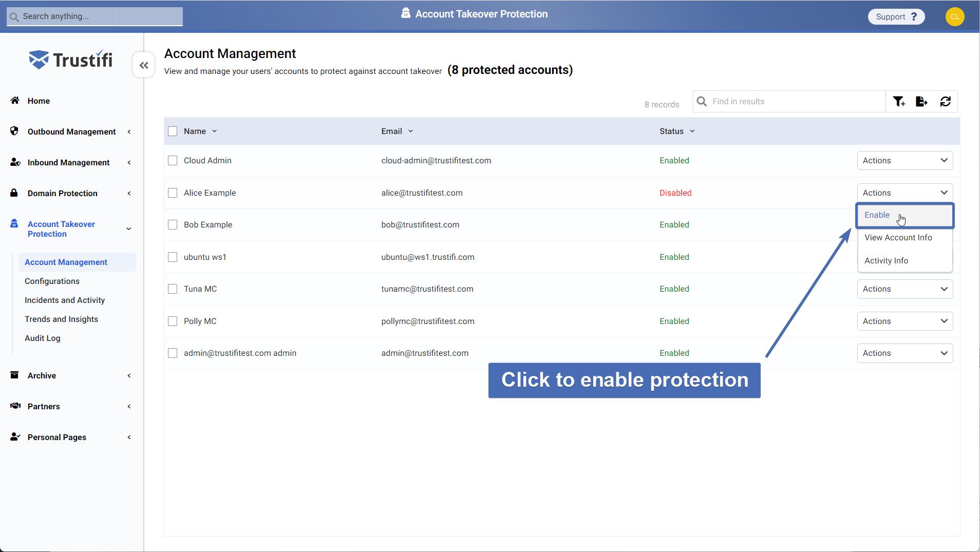980x552 pixels.
Task: Check the admin@trustifitest.com admin row checkbox
Action: [x=173, y=353]
